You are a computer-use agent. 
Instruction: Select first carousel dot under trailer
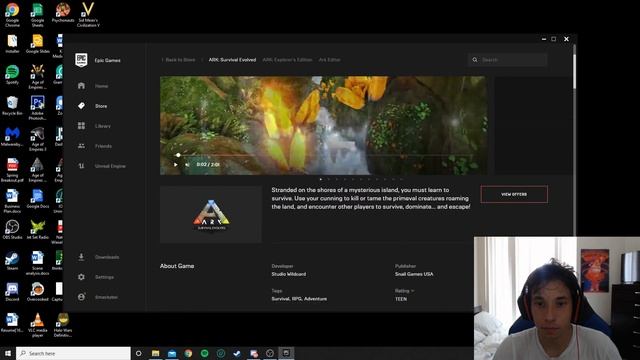click(x=320, y=179)
